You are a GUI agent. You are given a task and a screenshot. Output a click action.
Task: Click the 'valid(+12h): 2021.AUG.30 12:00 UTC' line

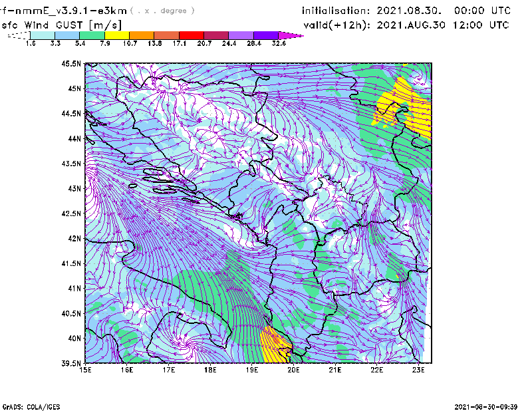[406, 25]
